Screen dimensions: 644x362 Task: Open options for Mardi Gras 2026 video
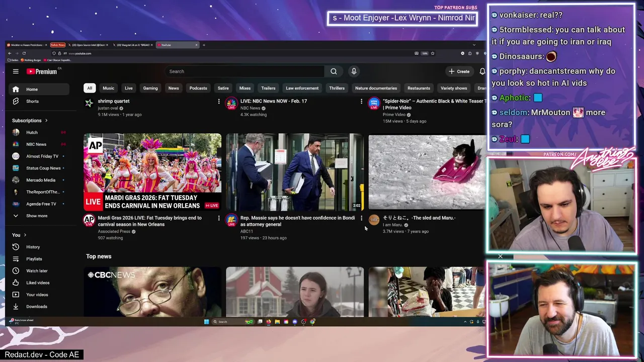click(218, 218)
